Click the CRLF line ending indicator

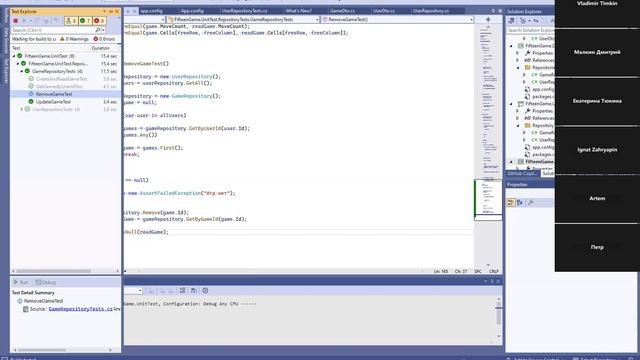pyautogui.click(x=493, y=271)
